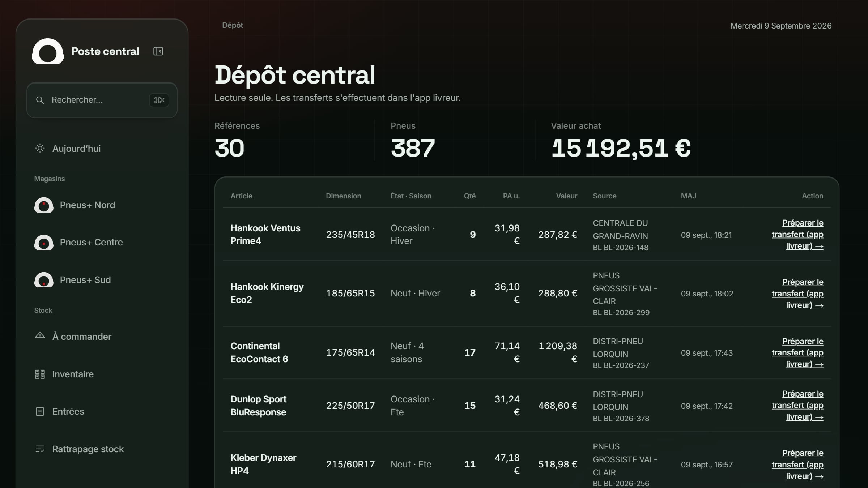Image resolution: width=868 pixels, height=488 pixels.
Task: Click the ⌘K shortcut badge
Action: click(x=159, y=100)
